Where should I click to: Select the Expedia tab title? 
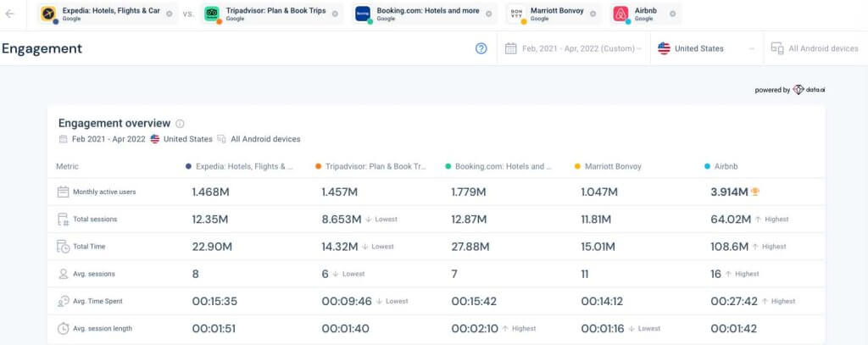point(111,10)
